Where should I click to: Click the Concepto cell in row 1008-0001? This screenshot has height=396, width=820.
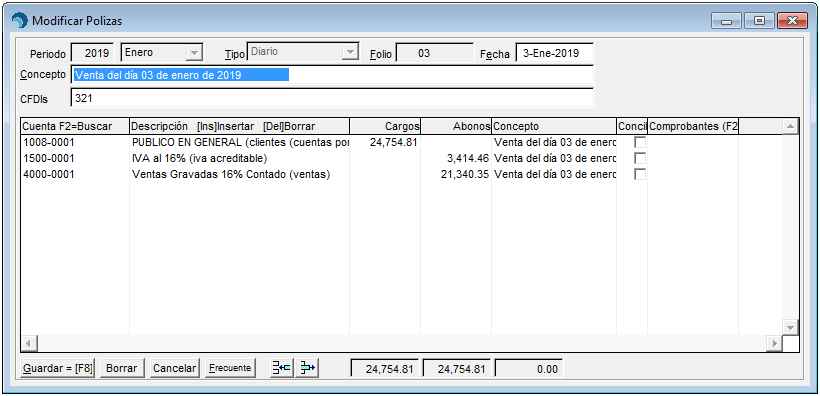pyautogui.click(x=554, y=142)
